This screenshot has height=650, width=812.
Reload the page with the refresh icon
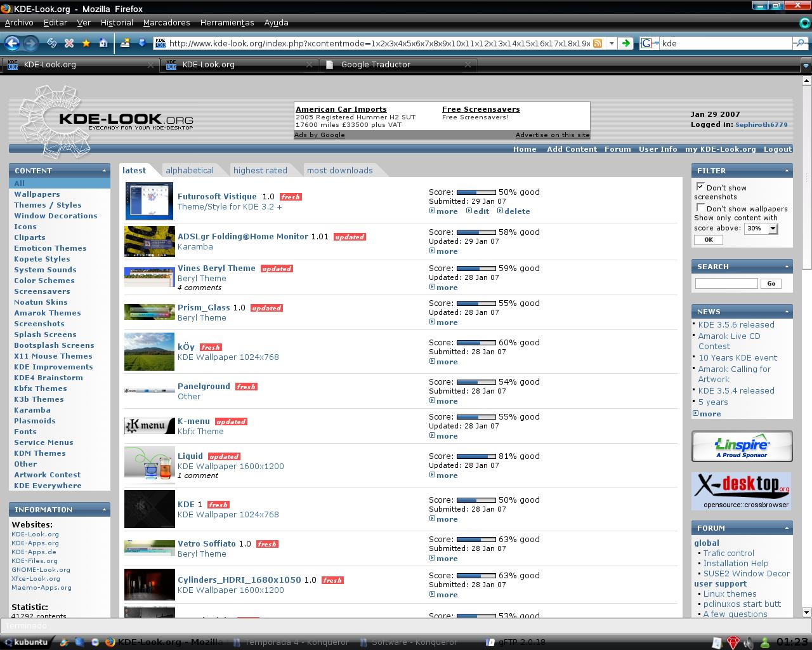pyautogui.click(x=52, y=43)
